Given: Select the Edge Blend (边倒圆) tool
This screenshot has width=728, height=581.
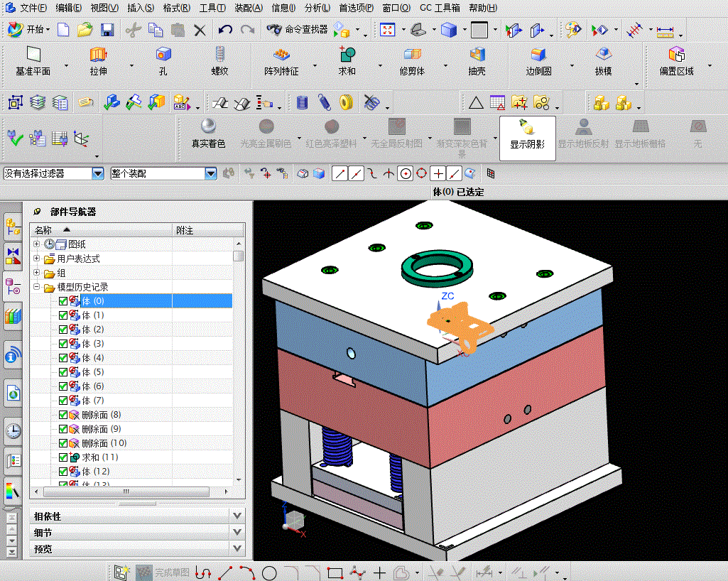Looking at the screenshot, I should (x=538, y=55).
